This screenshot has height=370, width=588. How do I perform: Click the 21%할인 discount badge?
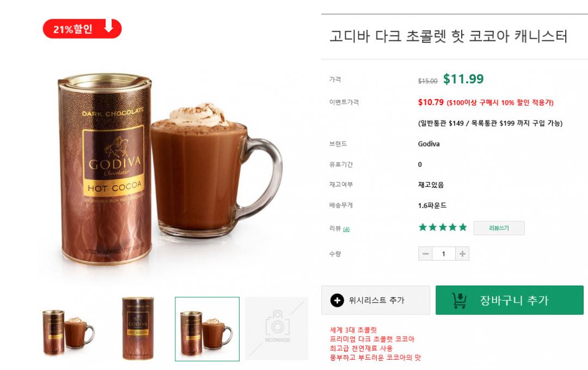click(x=82, y=28)
